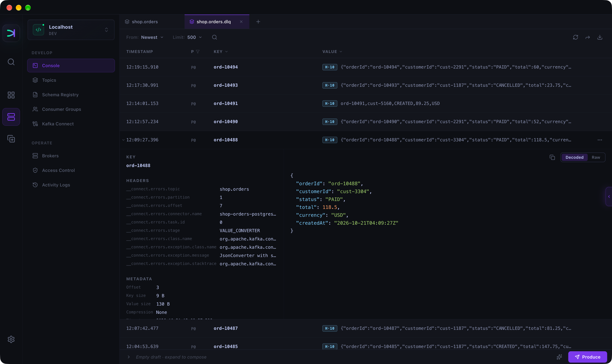Click the ord-10488 key in detail panel

point(138,166)
